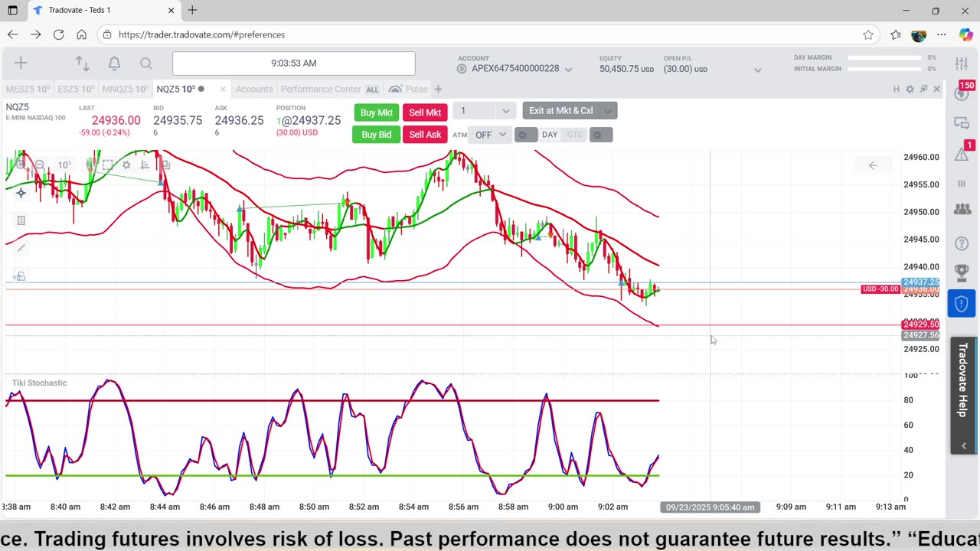Select DAY time in force

click(x=550, y=135)
